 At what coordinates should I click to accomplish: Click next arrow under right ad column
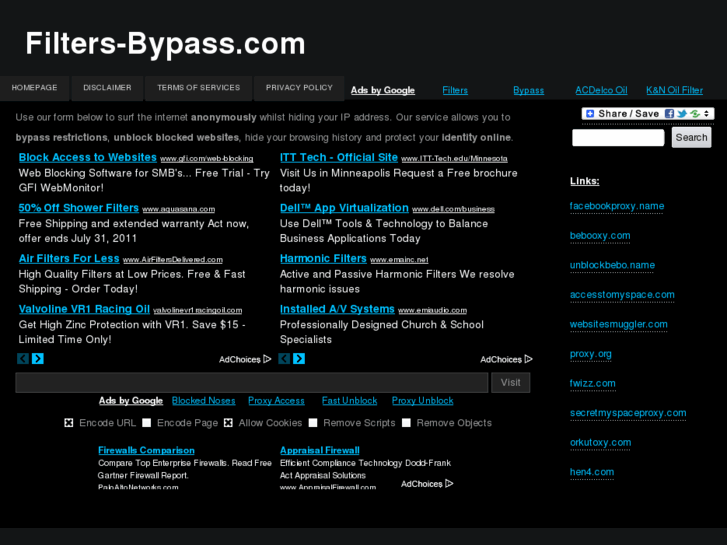coord(299,359)
